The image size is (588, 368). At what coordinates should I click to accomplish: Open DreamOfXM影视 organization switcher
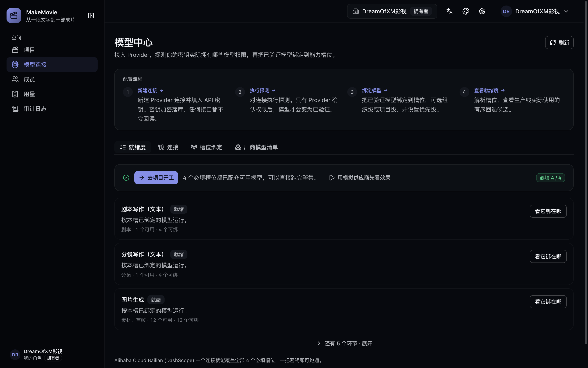click(x=392, y=11)
